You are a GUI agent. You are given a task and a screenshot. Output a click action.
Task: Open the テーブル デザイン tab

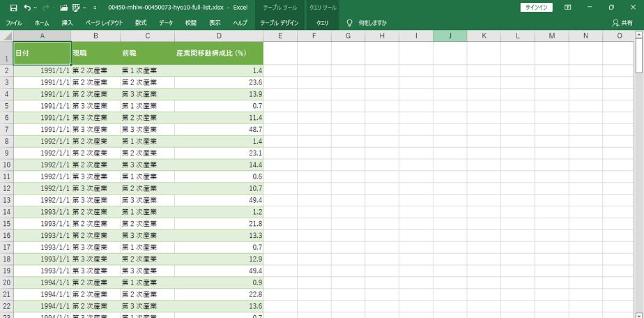click(279, 23)
